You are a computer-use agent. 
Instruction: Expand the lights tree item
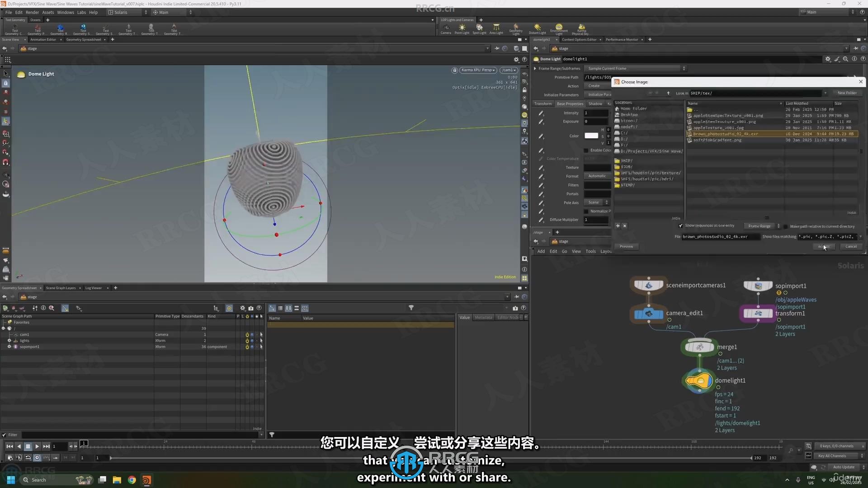pyautogui.click(x=9, y=341)
